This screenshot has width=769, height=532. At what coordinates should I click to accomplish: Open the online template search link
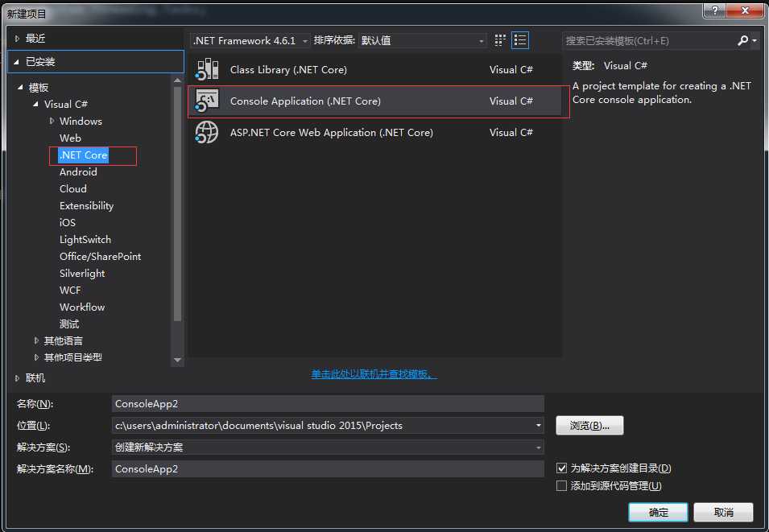click(x=374, y=374)
